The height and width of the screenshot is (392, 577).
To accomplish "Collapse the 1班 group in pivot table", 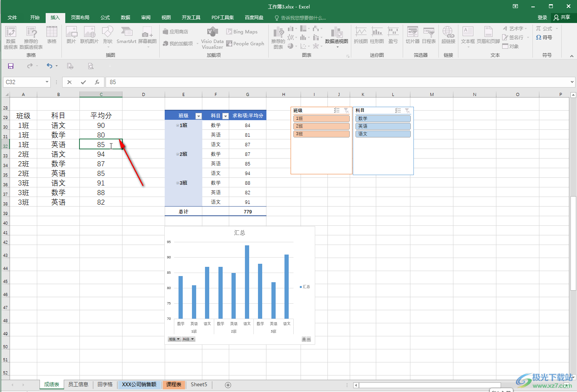I will (177, 126).
